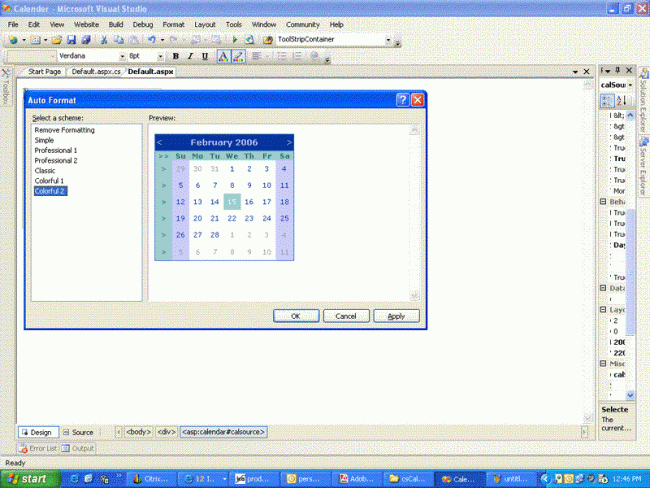Click the pin auto-hide icon in Properties panel

[618, 70]
